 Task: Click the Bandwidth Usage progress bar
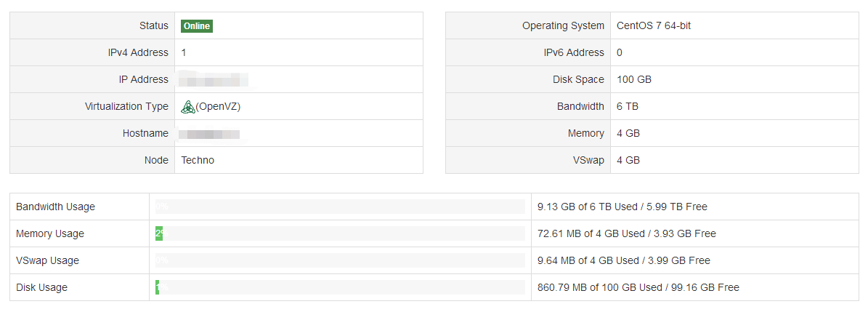tap(340, 207)
